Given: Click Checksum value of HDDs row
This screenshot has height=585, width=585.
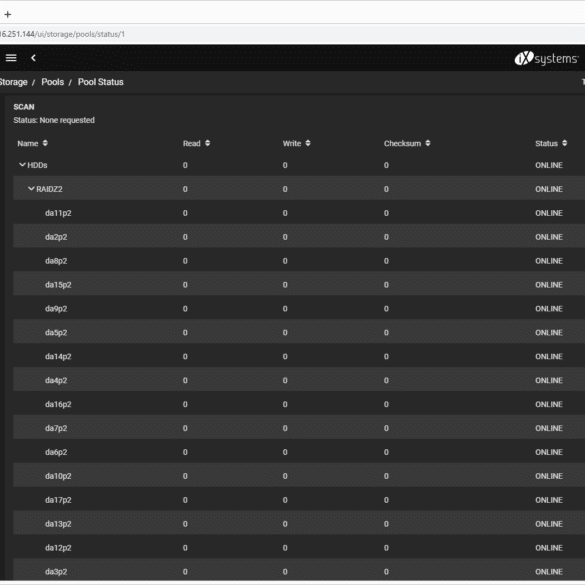Looking at the screenshot, I should pyautogui.click(x=386, y=165).
